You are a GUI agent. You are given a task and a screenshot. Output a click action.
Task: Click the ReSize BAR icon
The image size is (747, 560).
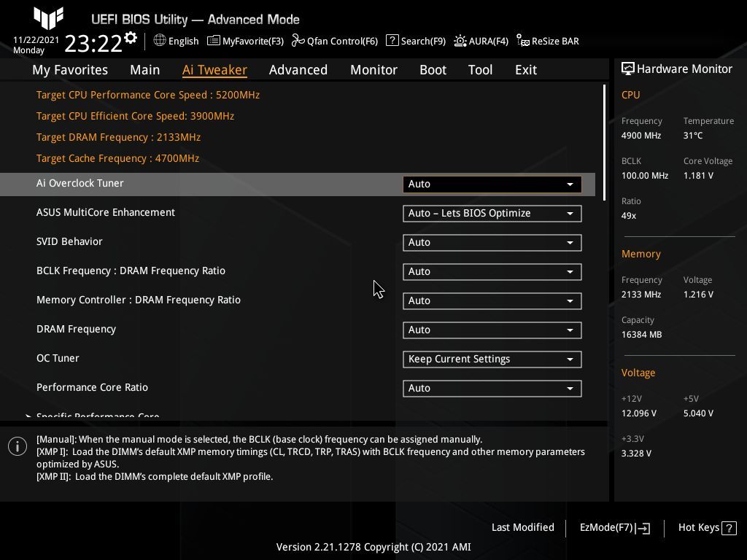click(x=522, y=41)
